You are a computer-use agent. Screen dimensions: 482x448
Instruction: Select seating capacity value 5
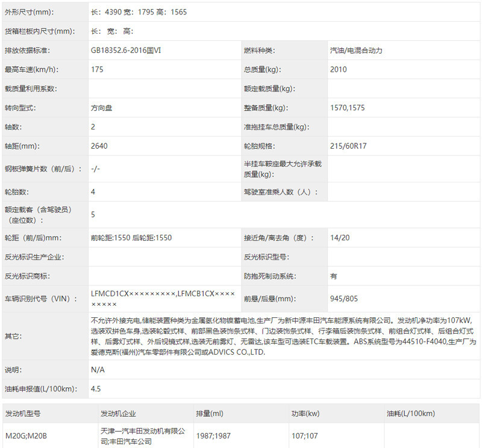point(93,214)
